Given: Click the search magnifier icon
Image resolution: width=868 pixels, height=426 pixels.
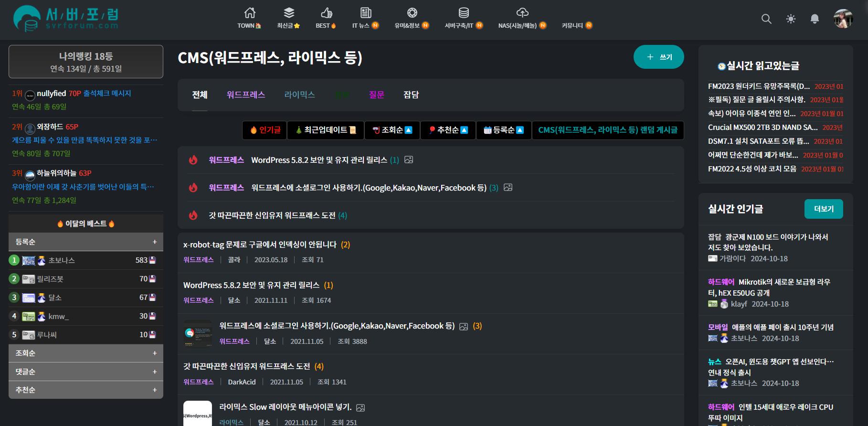Looking at the screenshot, I should tap(766, 19).
